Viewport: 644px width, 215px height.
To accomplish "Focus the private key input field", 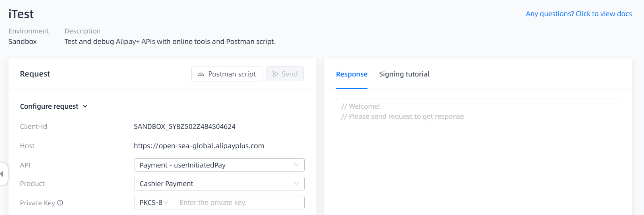I will pos(239,203).
